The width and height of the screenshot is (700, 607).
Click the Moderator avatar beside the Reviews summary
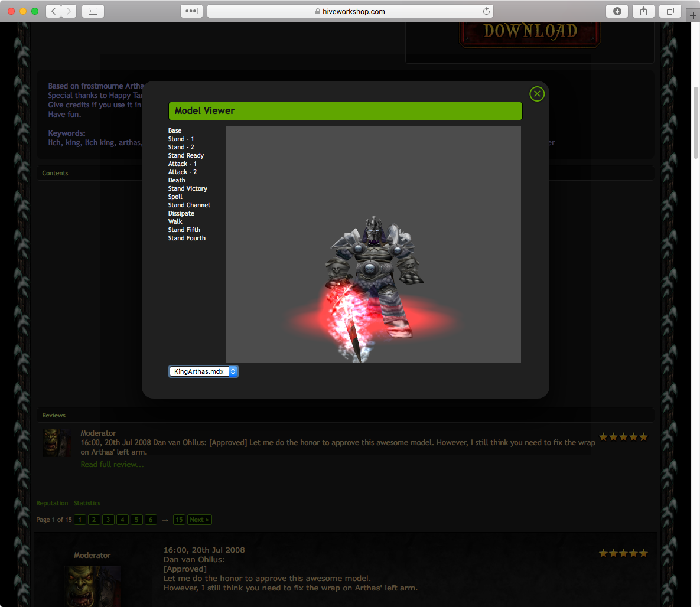(56, 442)
